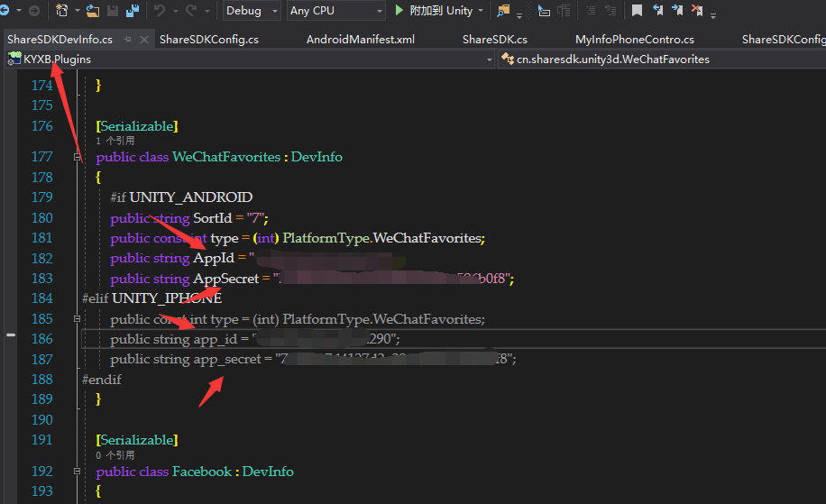Click the bookmark icon in toolbar

tap(637, 11)
